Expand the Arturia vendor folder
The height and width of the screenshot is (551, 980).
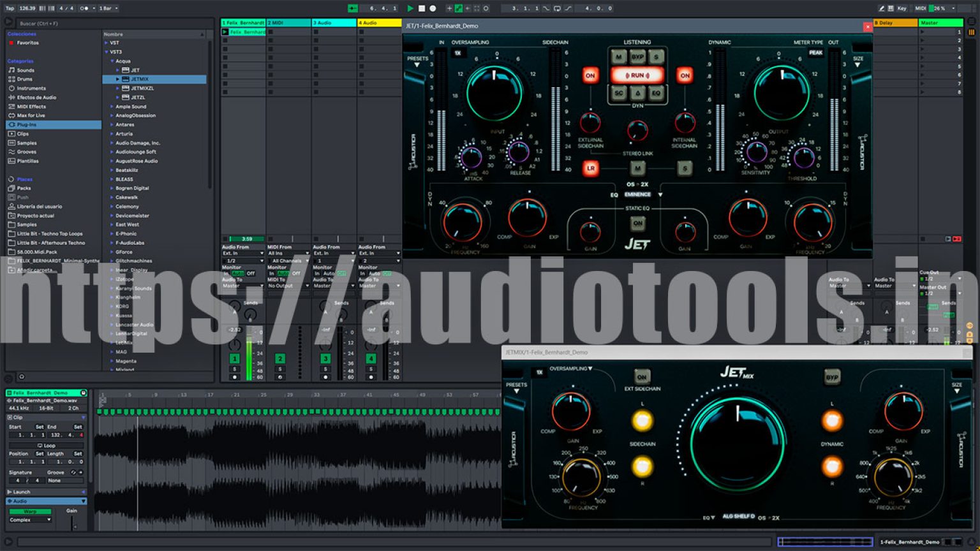click(x=112, y=134)
